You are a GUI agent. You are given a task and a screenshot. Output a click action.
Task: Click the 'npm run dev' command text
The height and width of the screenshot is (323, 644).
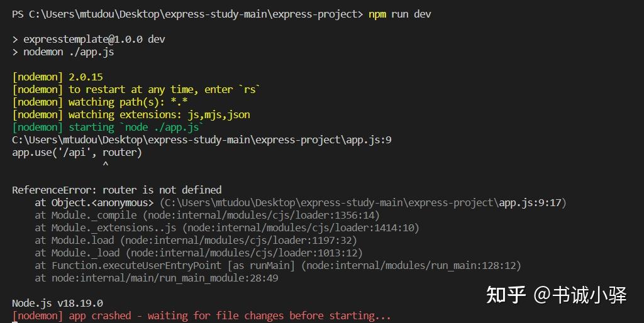(x=399, y=14)
